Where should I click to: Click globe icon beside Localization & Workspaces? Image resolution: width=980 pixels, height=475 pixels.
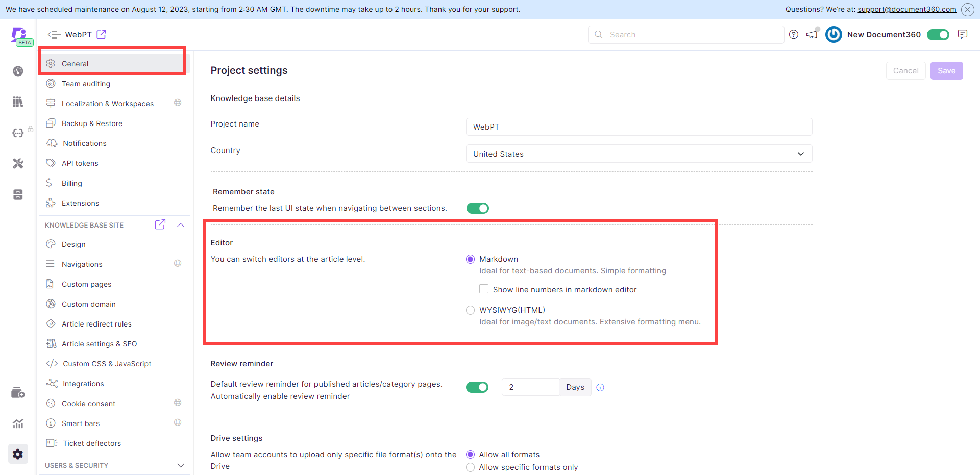178,103
